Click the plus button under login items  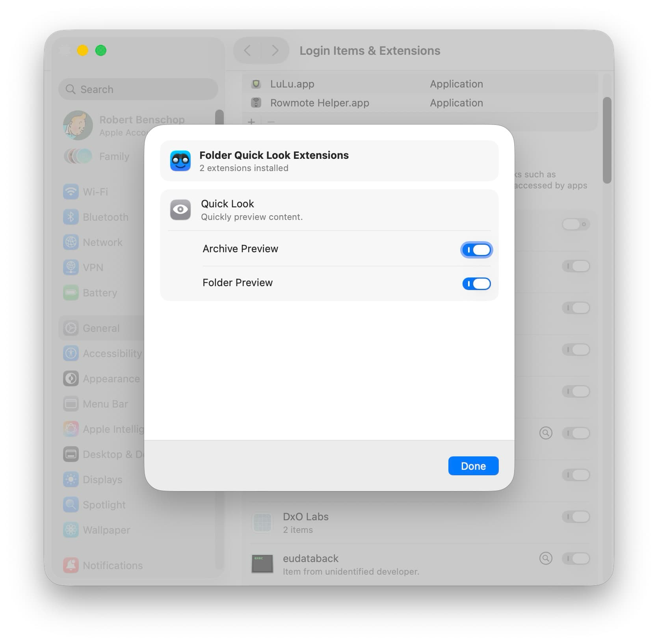point(251,122)
